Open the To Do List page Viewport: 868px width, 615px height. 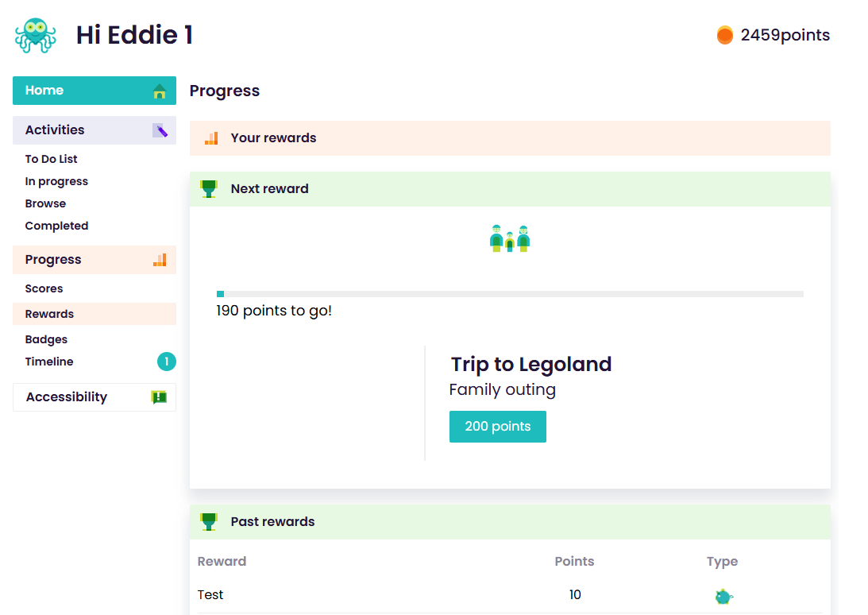[51, 159]
